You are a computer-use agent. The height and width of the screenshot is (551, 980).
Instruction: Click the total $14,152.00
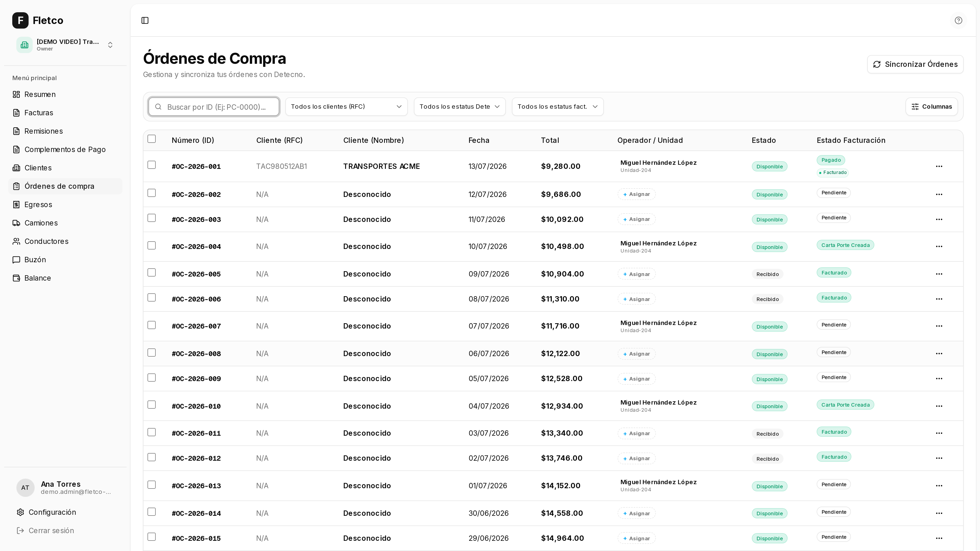[561, 486]
